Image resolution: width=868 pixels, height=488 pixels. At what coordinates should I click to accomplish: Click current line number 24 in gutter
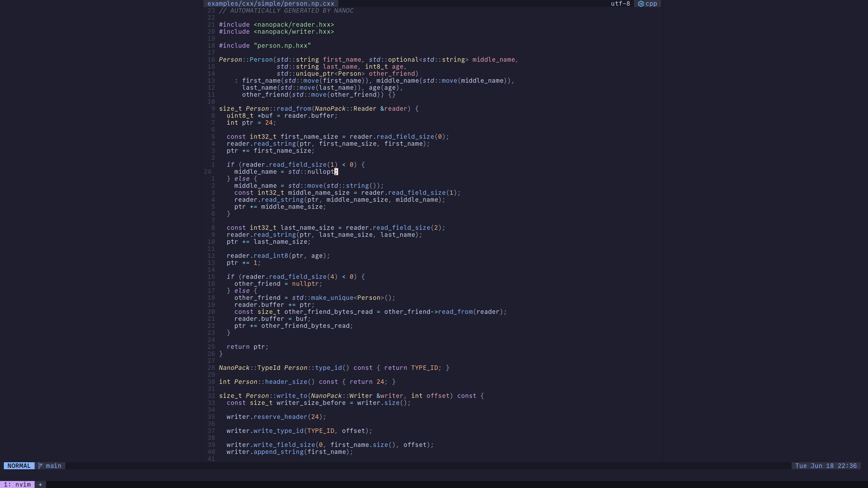(x=207, y=172)
